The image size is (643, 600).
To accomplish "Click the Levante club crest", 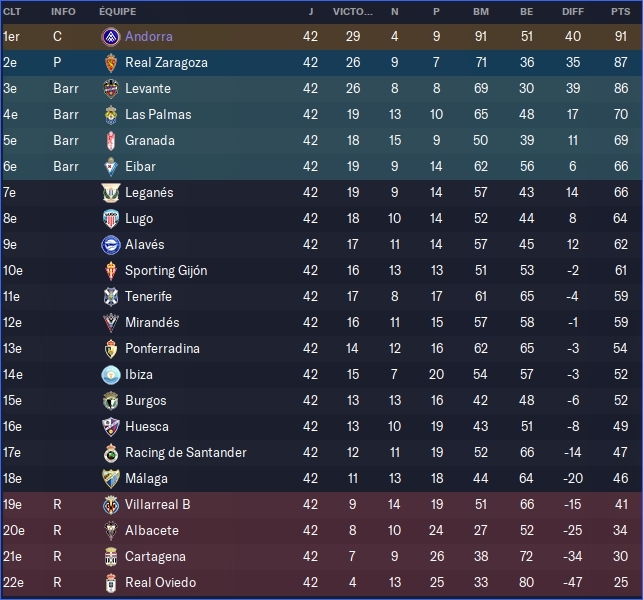I will pos(111,89).
